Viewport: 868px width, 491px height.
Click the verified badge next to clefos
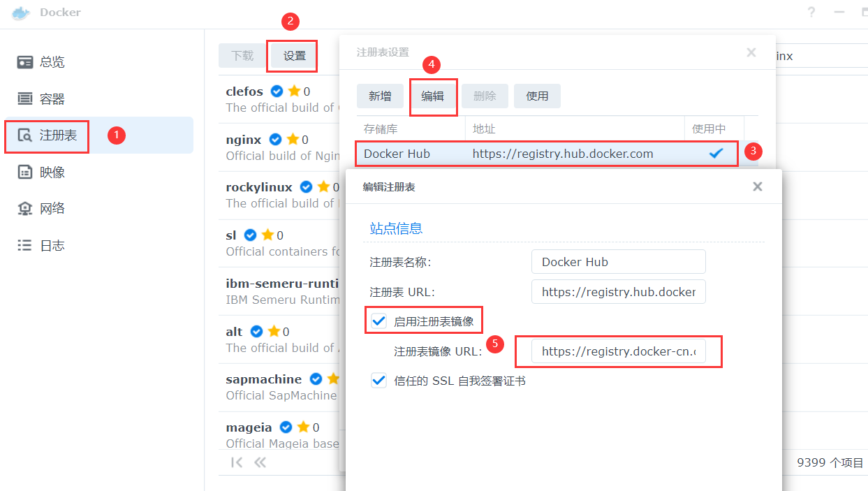[x=277, y=91]
